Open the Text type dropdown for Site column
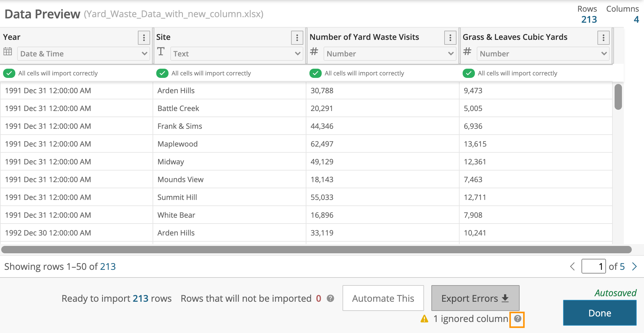 (x=236, y=54)
